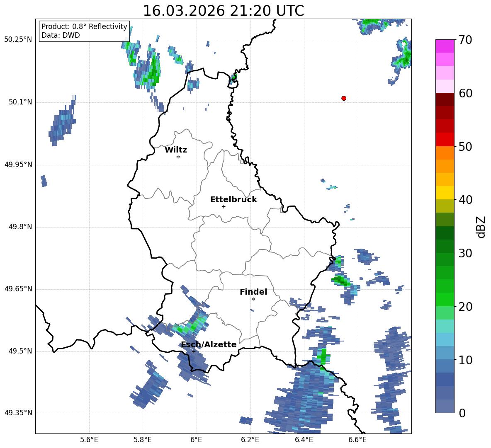The height and width of the screenshot is (448, 491).
Task: Click the Wiltz station label
Action: (x=176, y=150)
